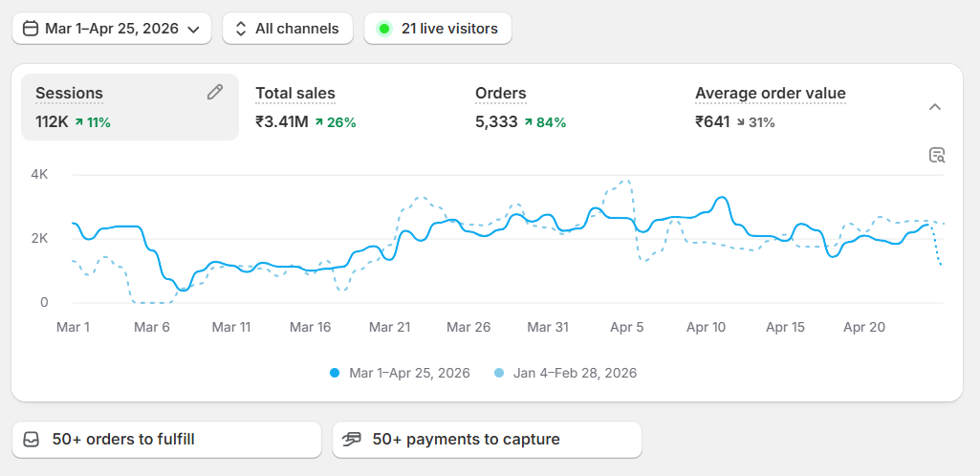Open the 50+ orders to fulfill button
This screenshot has height=476, width=980.
click(167, 440)
